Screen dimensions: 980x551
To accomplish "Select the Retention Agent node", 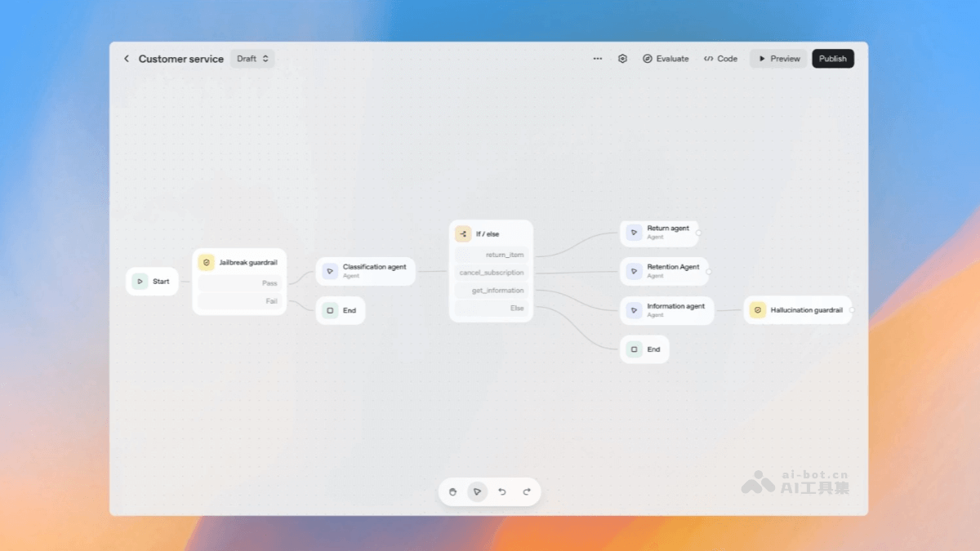I will pyautogui.click(x=666, y=271).
